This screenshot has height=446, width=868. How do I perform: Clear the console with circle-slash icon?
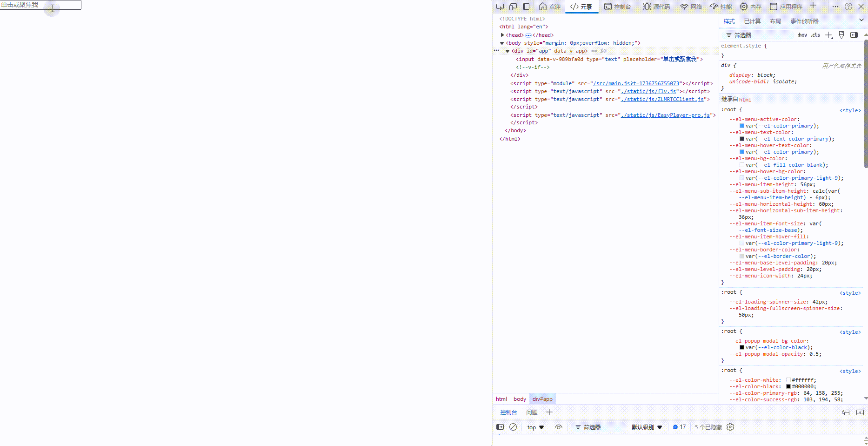513,427
